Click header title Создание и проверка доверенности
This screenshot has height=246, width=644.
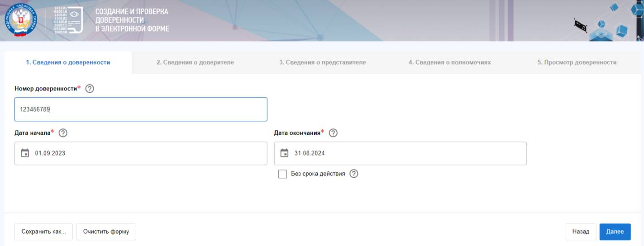point(132,20)
